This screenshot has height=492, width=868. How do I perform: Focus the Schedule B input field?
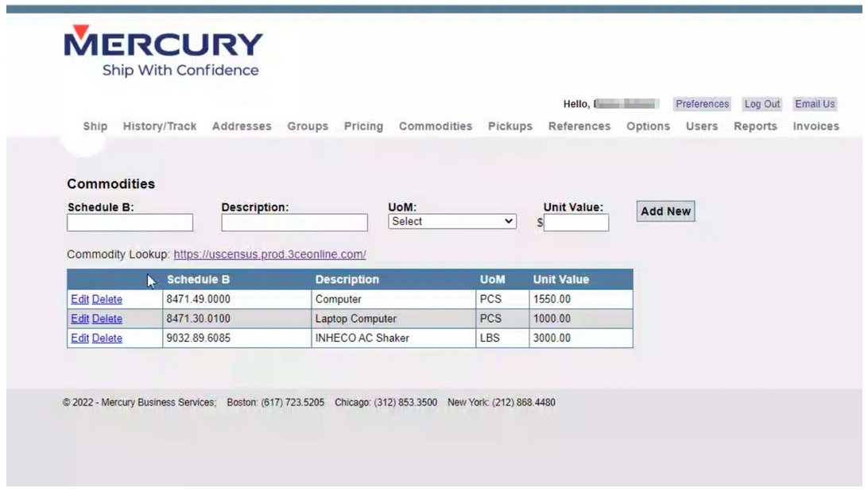130,223
